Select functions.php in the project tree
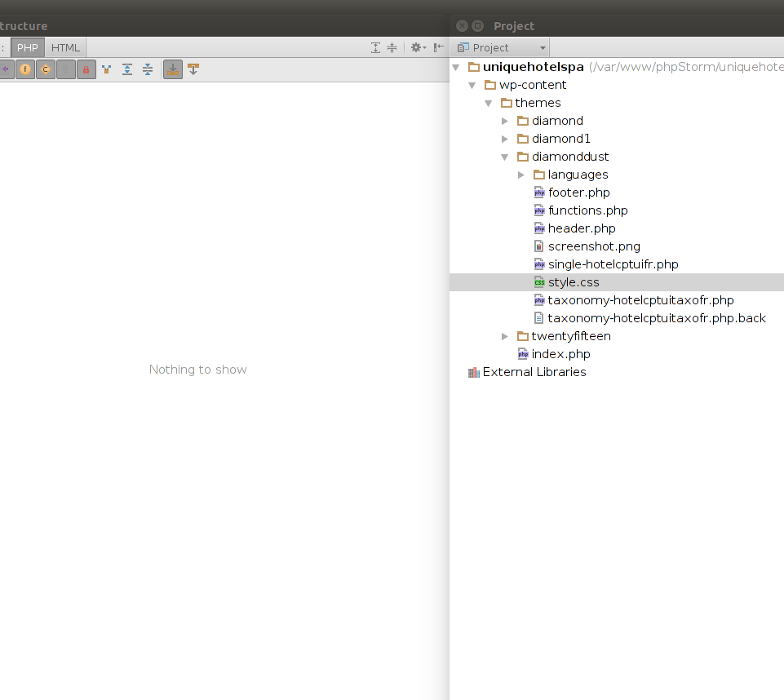 coord(587,210)
